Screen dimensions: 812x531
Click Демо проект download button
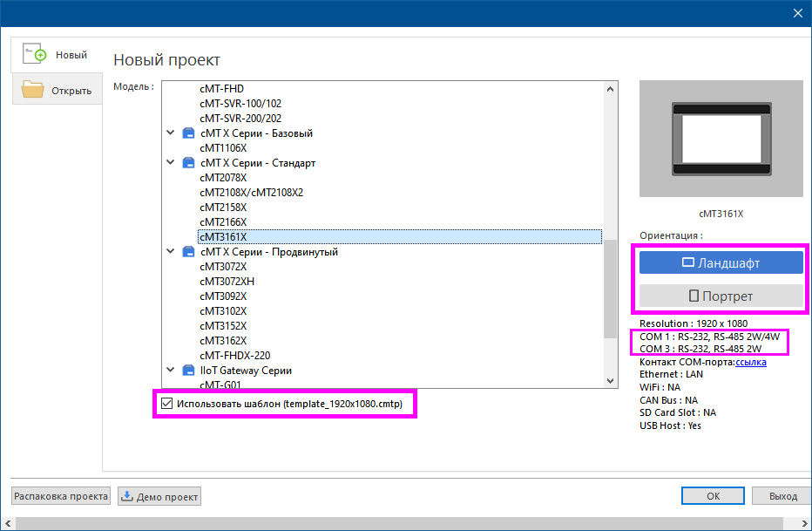[x=159, y=496]
